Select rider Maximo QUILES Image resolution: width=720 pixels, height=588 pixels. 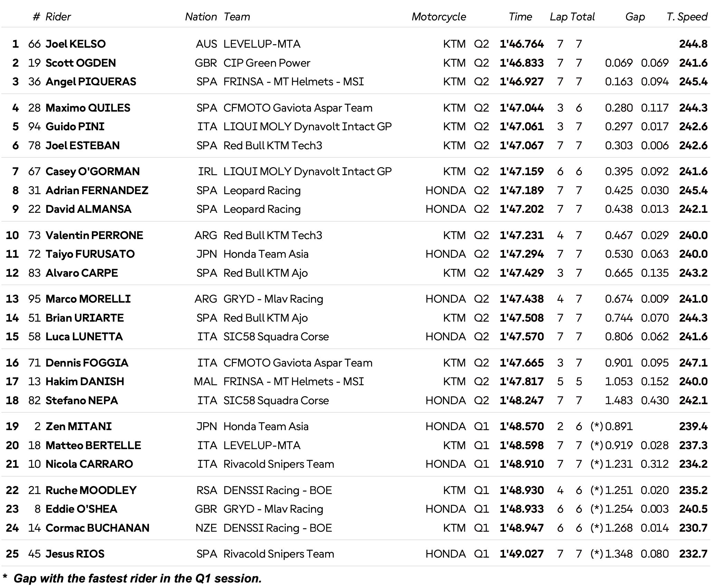[x=88, y=108]
